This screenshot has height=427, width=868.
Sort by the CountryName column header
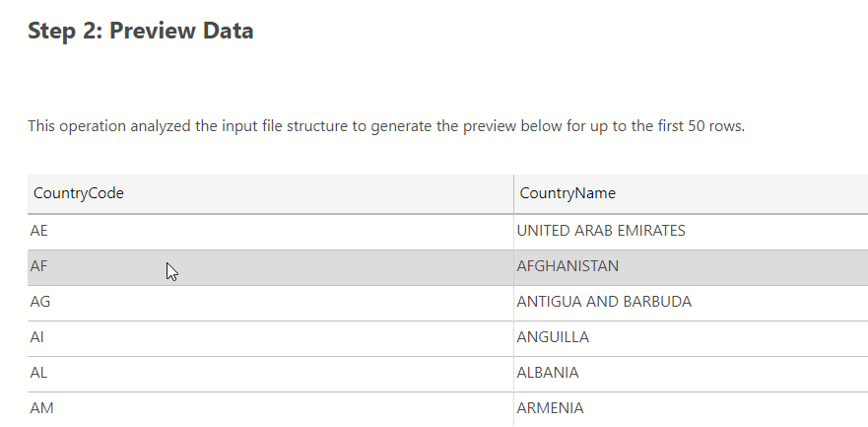(567, 193)
